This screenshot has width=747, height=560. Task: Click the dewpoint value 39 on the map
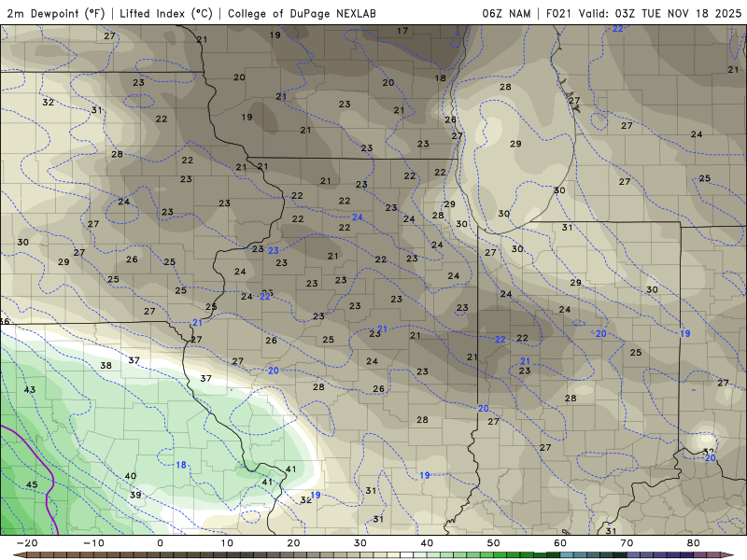[135, 495]
